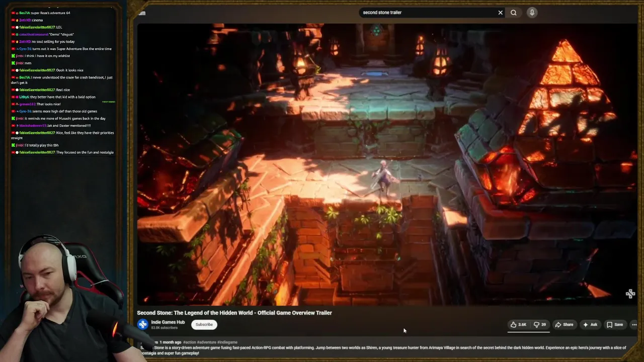Click greven182's 'That looks nice!' message

click(37, 104)
